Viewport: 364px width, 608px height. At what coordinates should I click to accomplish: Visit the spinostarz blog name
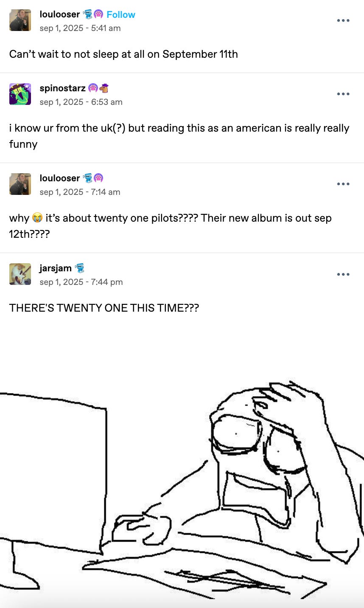click(62, 88)
